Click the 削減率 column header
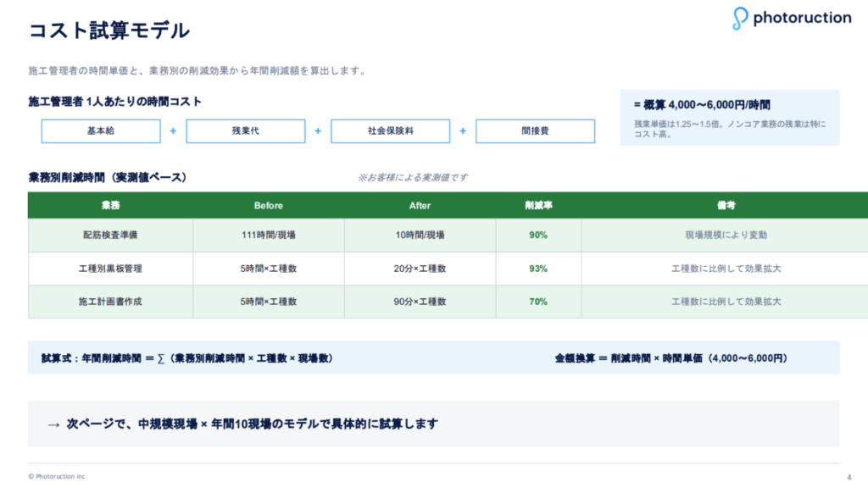Screen dimensions: 868x488 click(x=538, y=205)
